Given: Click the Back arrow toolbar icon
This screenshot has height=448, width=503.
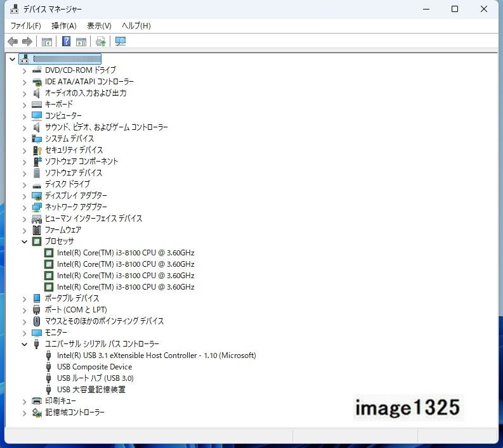Looking at the screenshot, I should point(13,41).
